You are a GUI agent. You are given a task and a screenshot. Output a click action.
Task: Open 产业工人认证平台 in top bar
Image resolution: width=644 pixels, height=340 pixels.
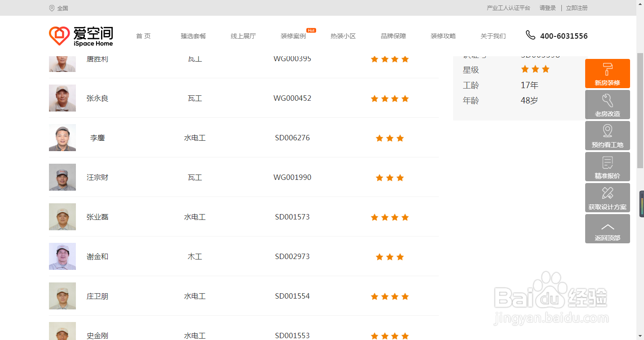point(507,8)
